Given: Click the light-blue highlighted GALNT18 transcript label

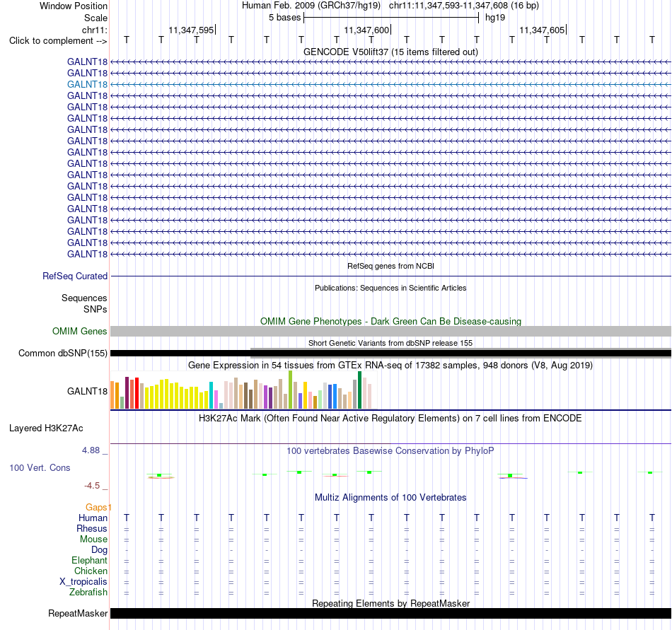Looking at the screenshot, I should [x=87, y=84].
